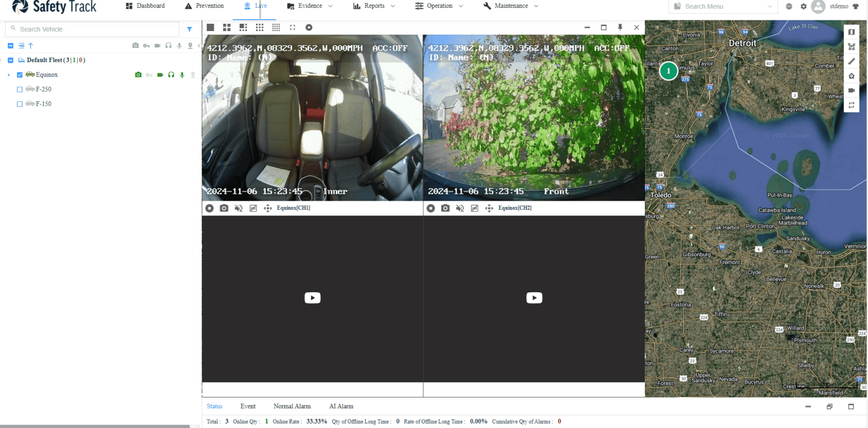Select the single-pane video layout

point(210,27)
